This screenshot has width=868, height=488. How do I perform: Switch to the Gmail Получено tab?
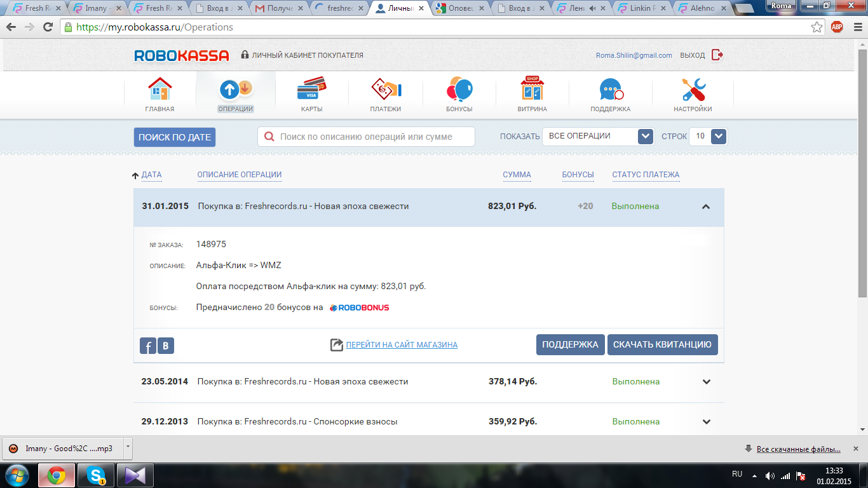pos(278,9)
